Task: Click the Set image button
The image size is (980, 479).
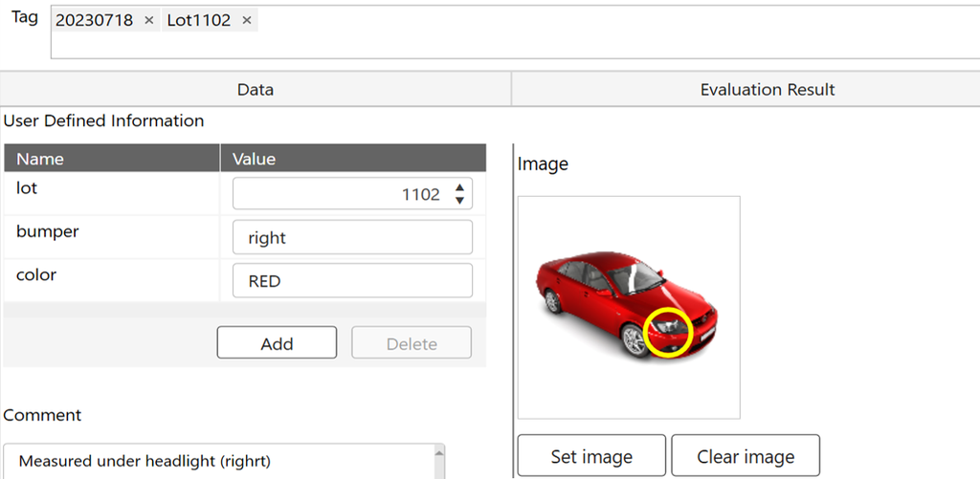Action: [x=590, y=456]
